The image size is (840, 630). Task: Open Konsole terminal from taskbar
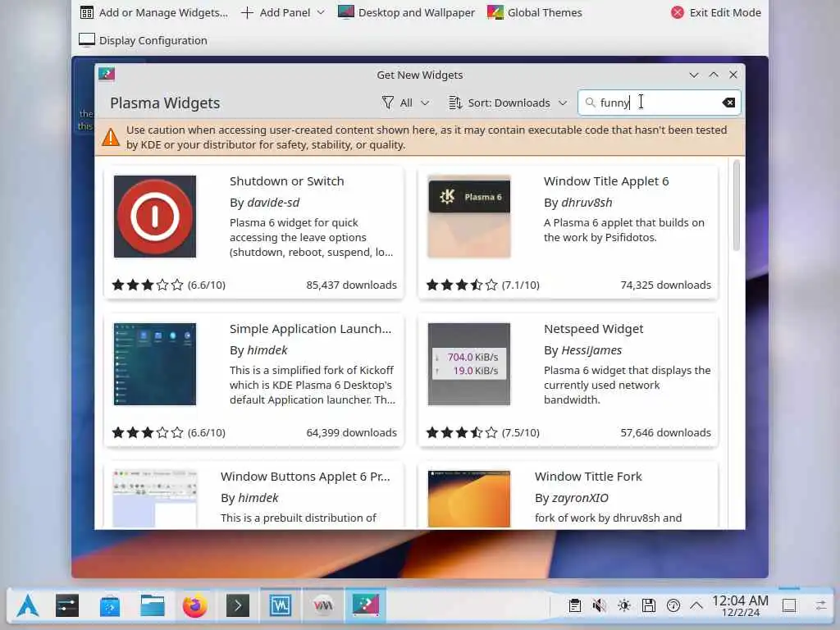[x=238, y=606]
